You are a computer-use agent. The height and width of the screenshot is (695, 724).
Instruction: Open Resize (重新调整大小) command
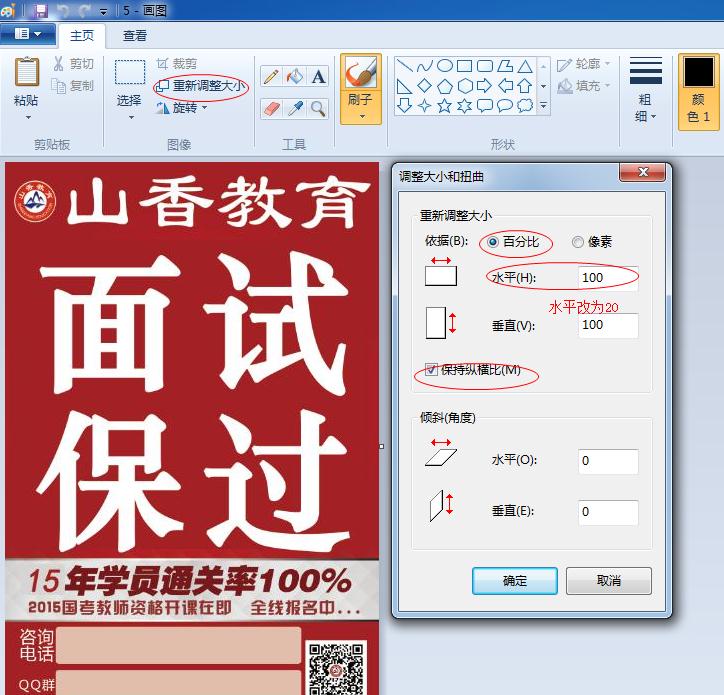(201, 86)
